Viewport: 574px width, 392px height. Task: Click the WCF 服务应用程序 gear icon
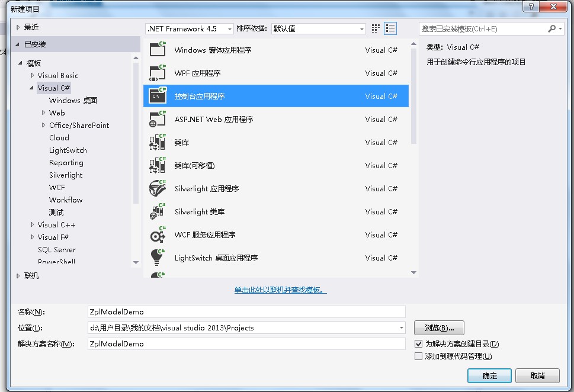pos(158,234)
